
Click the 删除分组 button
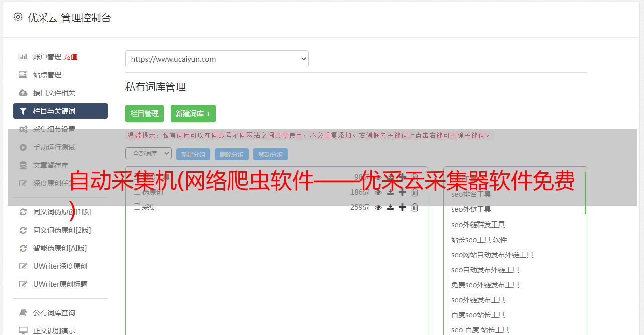point(232,154)
